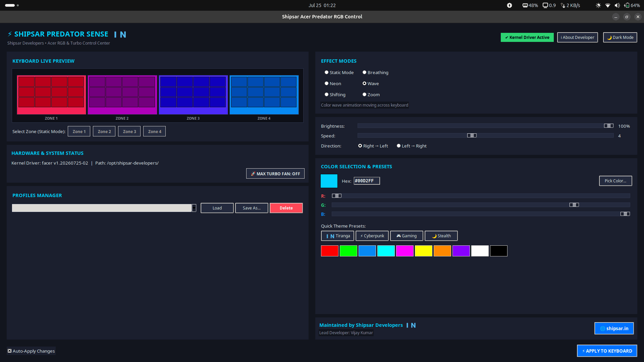The height and width of the screenshot is (362, 644).
Task: Pick the white color swatch
Action: [480, 251]
